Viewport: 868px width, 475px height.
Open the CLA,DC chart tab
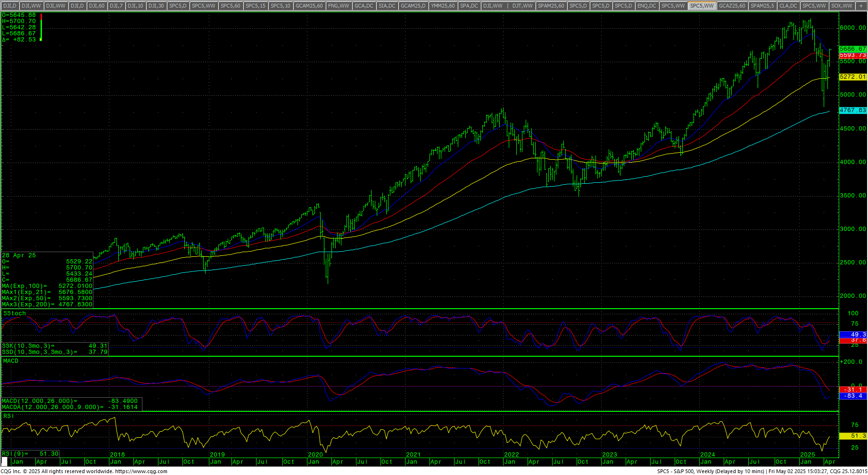coord(788,6)
